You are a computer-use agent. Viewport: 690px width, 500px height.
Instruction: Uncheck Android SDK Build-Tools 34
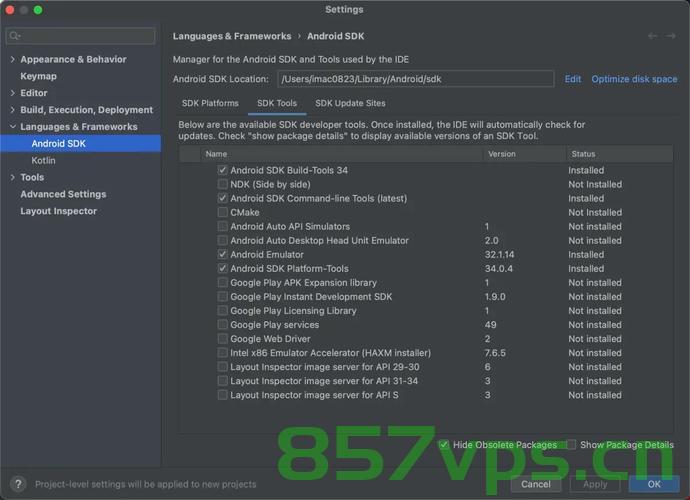[x=223, y=170]
